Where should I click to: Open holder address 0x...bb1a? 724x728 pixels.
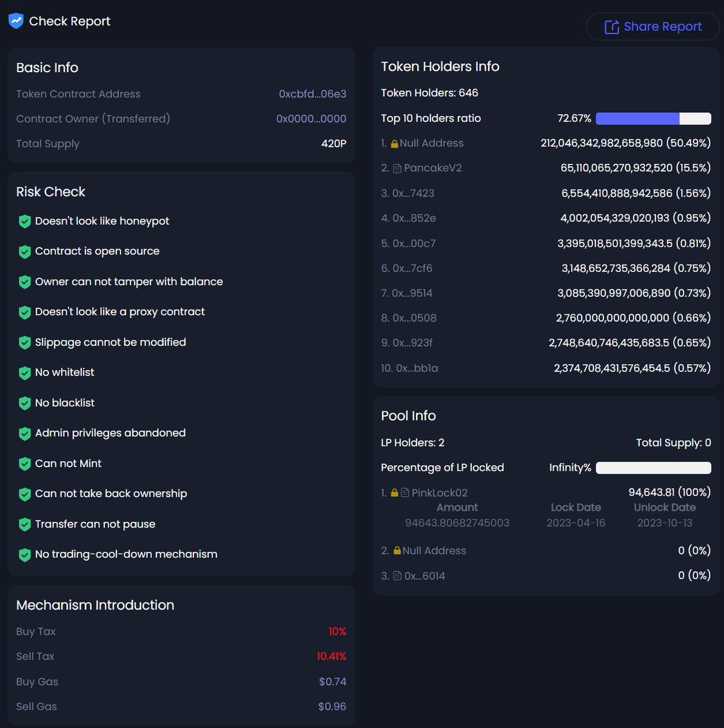click(417, 368)
